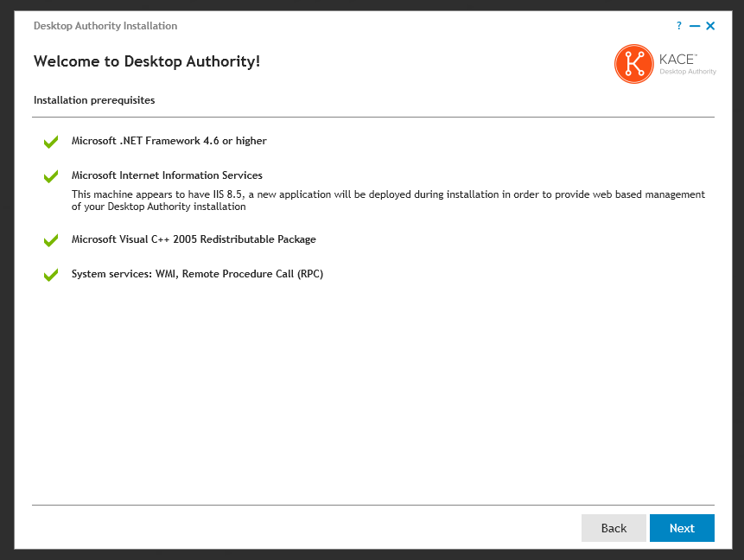Click the System services WMI, RPC label
This screenshot has width=744, height=560.
[197, 274]
